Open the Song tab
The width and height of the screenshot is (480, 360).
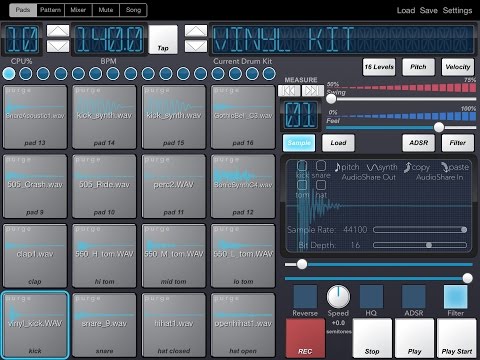click(x=133, y=10)
